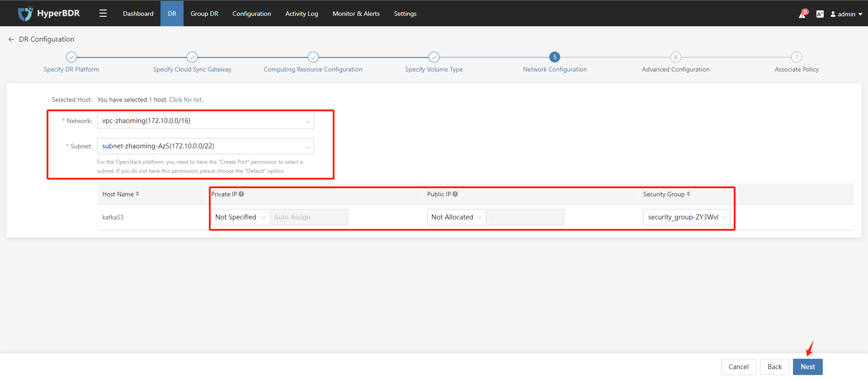Click the Advanced Configuration step label
Screen dimensions: 868x380
click(676, 69)
